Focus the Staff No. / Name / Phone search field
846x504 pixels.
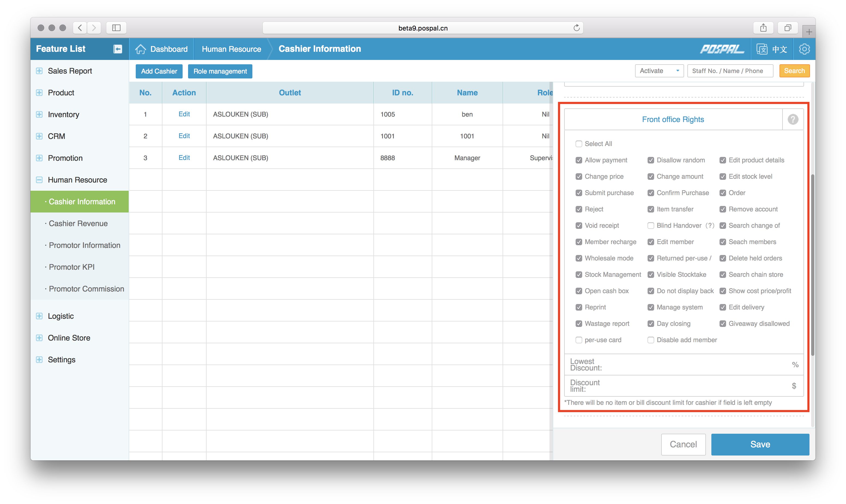click(x=730, y=71)
